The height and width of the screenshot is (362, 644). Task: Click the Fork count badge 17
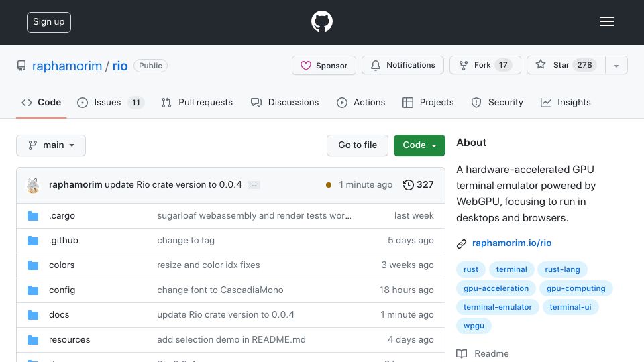point(503,65)
